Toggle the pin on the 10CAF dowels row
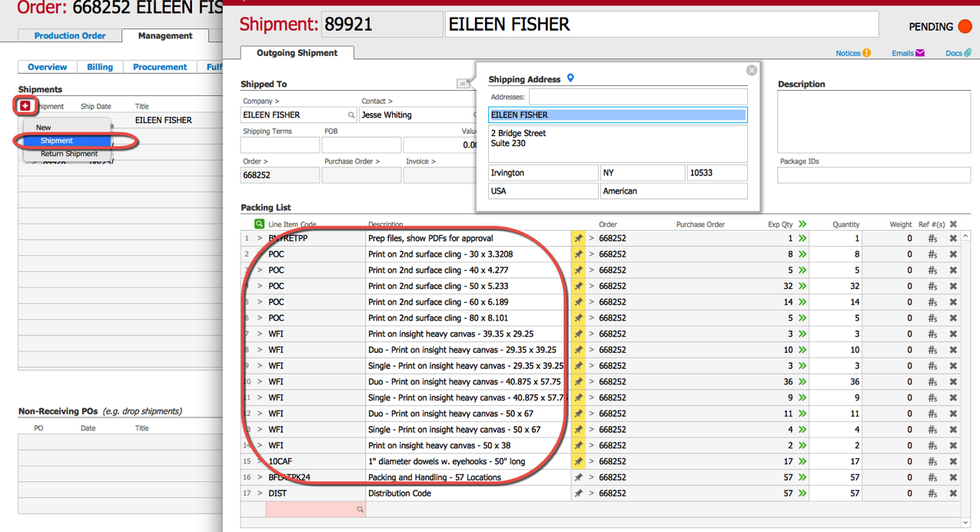 [x=578, y=461]
